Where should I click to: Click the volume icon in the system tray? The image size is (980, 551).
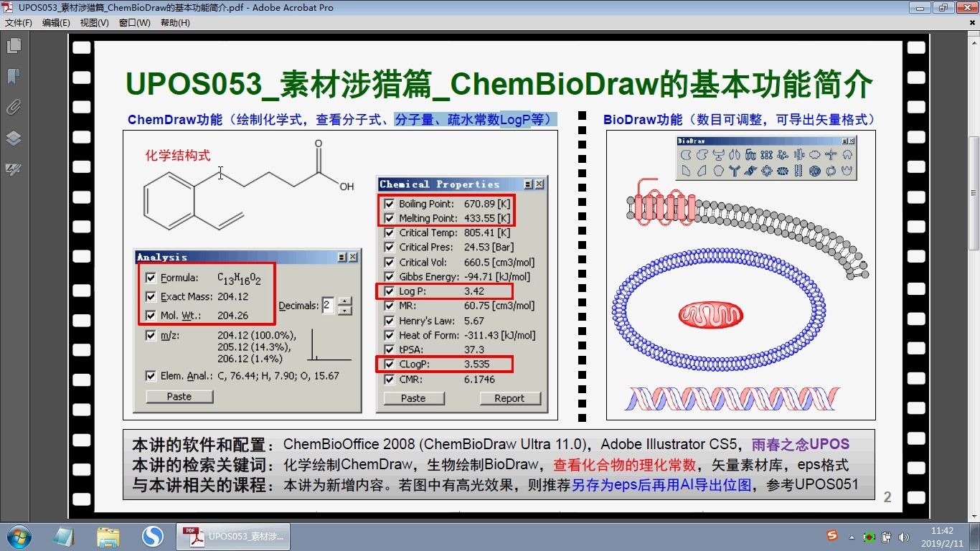coord(904,537)
